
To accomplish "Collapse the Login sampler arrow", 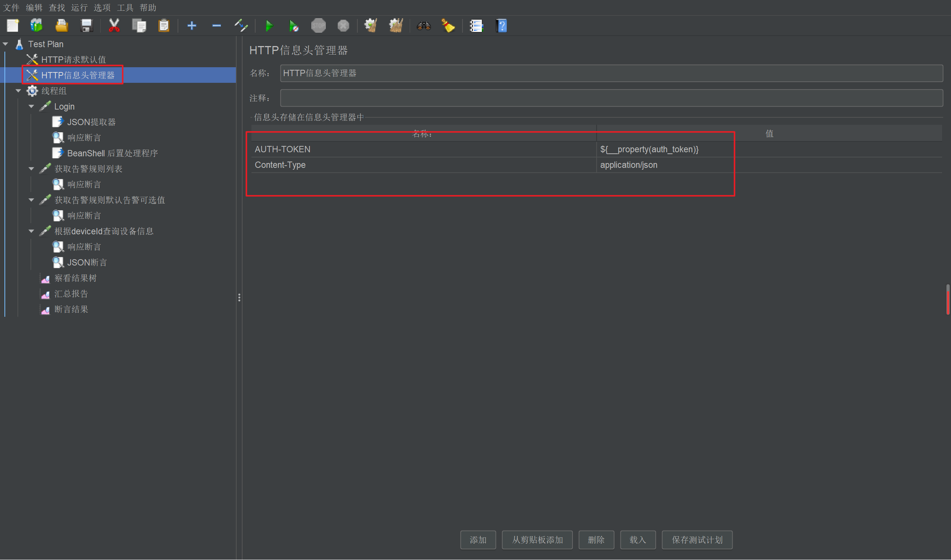I will pyautogui.click(x=31, y=107).
